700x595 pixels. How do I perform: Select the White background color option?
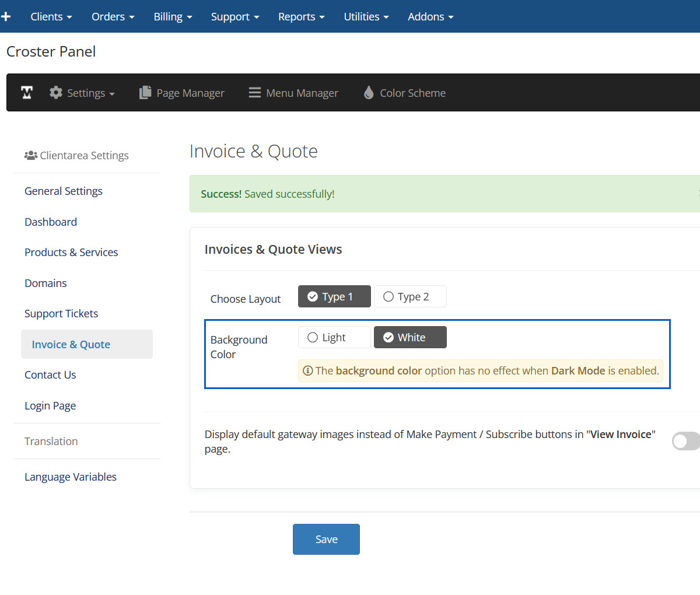click(410, 337)
